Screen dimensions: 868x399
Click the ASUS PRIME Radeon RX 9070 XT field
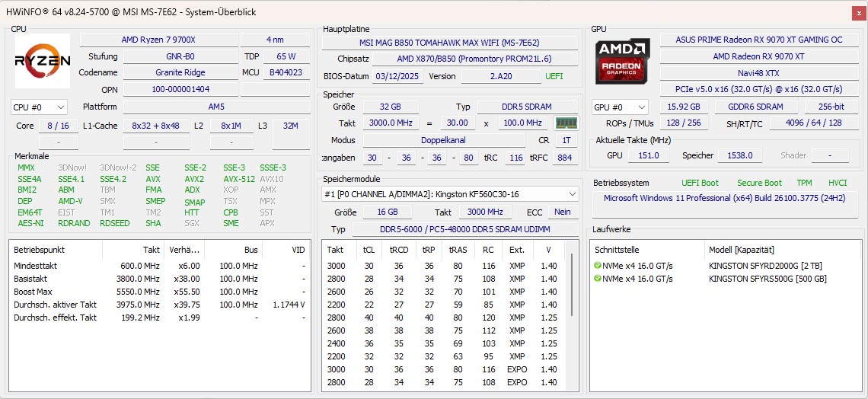click(x=759, y=40)
